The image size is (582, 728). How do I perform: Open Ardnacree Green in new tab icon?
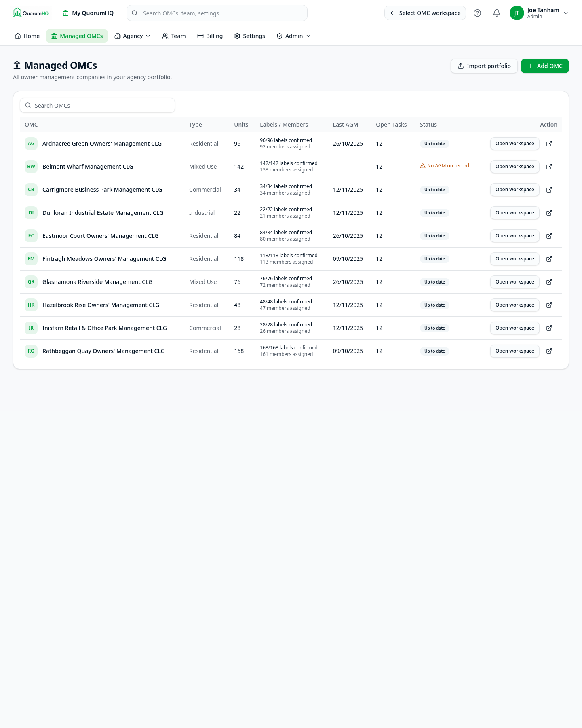coord(549,144)
